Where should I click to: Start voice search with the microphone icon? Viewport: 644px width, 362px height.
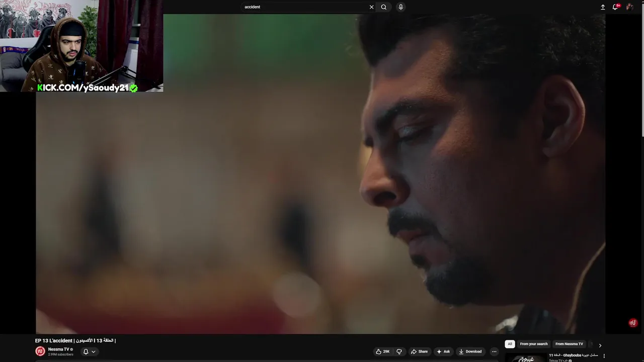point(400,7)
